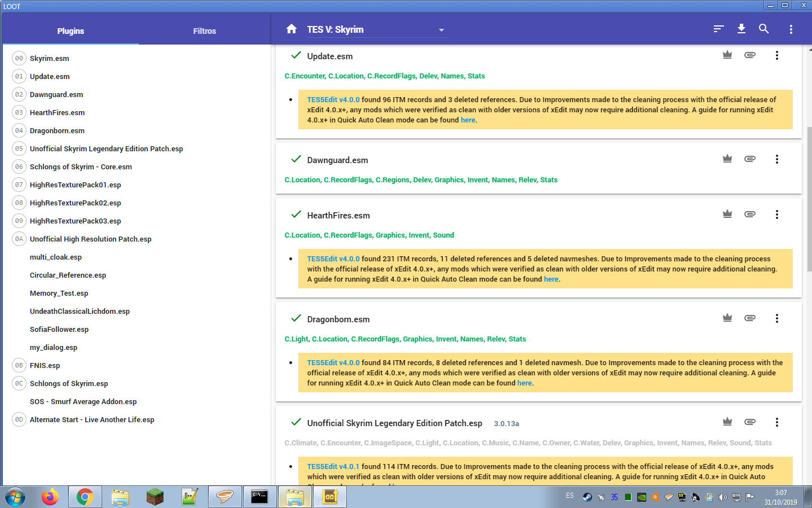Open the Dragonborn.esm card three-dot menu

[x=777, y=318]
